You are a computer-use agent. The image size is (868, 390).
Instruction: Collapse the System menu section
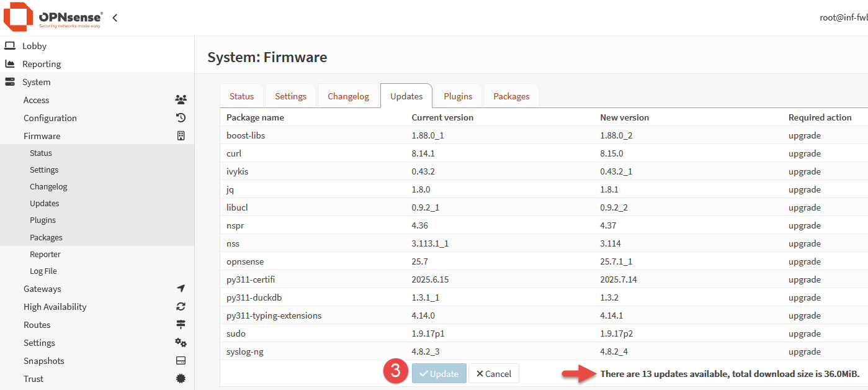click(36, 82)
